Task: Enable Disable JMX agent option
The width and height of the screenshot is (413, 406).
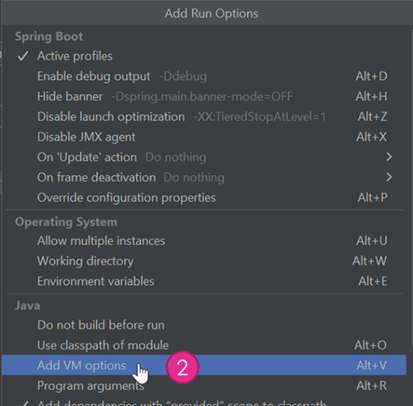Action: 204,137
